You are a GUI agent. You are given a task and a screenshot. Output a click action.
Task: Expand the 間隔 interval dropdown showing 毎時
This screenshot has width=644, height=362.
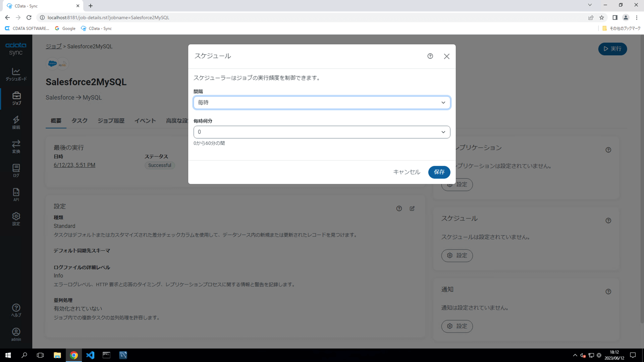[322, 103]
